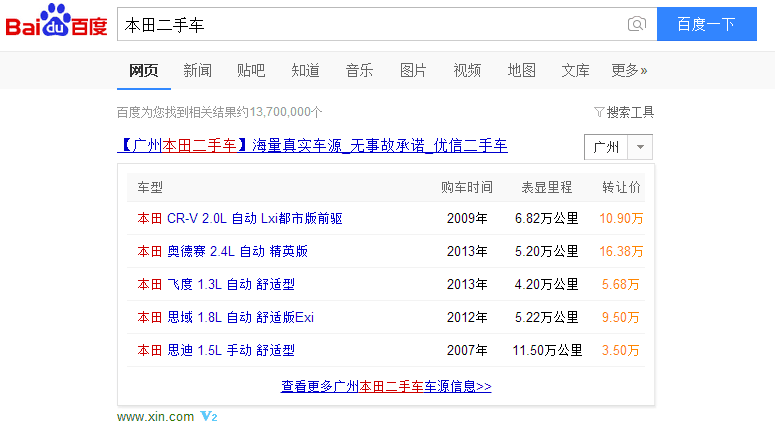Click the camera image search icon
Screen dimensions: 775x434
[636, 24]
